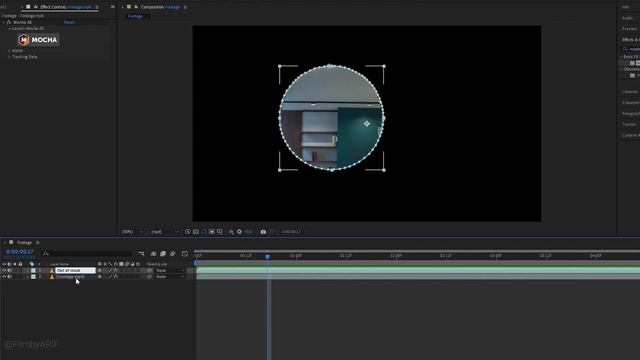Hide the Out of mask layer video

pos(4,270)
